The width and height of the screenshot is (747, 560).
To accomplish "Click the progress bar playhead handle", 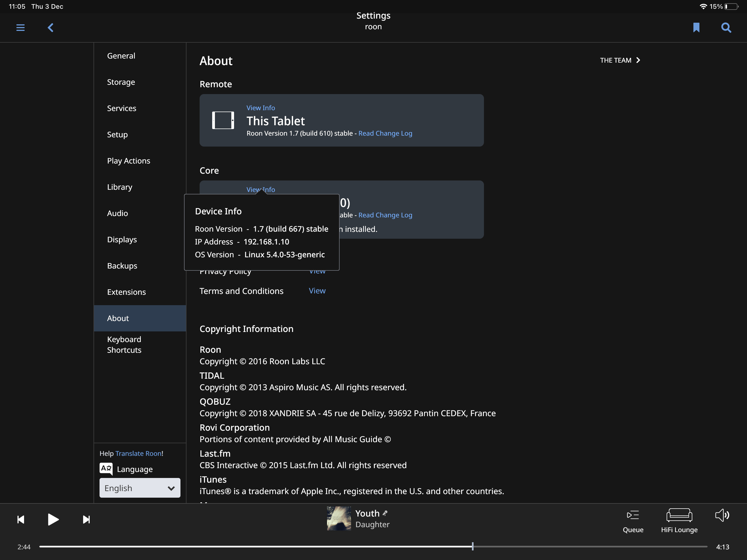I will coord(473,547).
